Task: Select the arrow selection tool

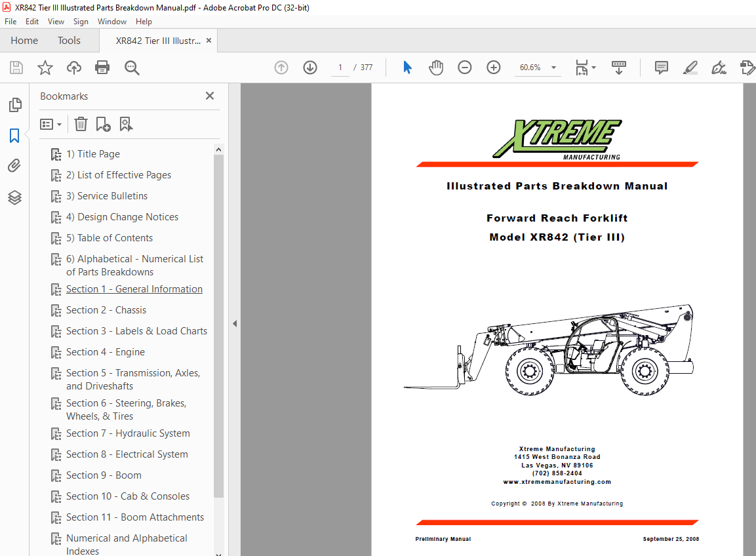Action: pos(407,68)
